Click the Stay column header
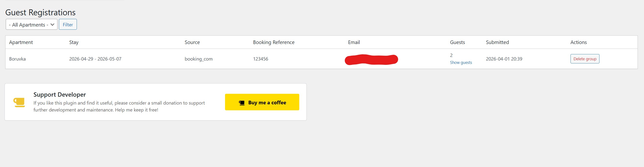This screenshot has width=644, height=167. pyautogui.click(x=74, y=42)
